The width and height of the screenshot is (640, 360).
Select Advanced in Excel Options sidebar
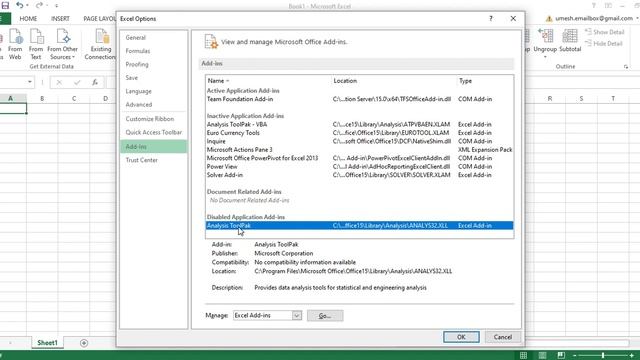(153, 104)
